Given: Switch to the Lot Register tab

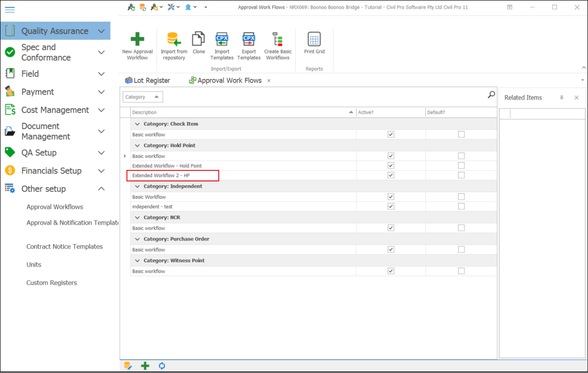Looking at the screenshot, I should click(148, 80).
